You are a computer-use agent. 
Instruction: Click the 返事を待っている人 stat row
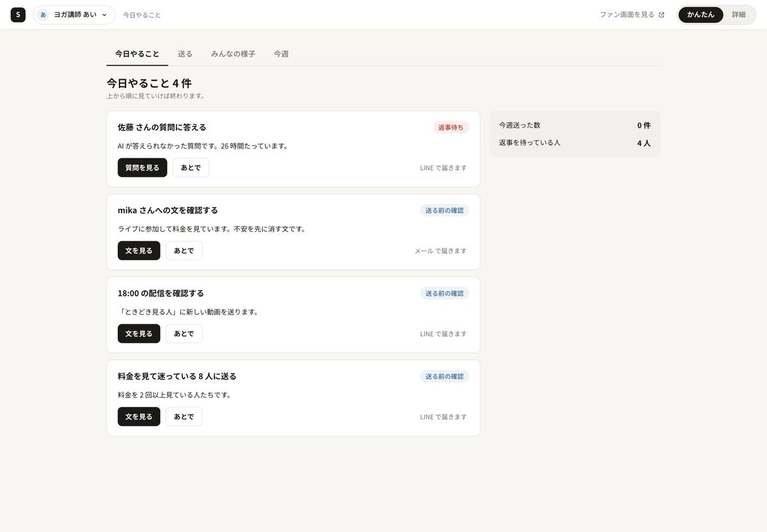pos(575,143)
